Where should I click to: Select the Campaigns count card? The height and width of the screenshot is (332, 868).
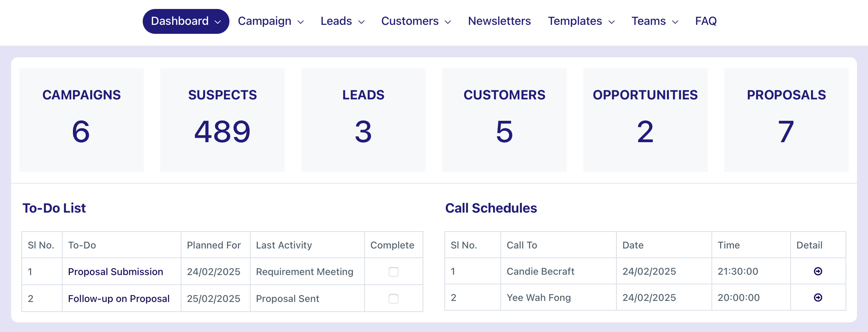pyautogui.click(x=82, y=120)
